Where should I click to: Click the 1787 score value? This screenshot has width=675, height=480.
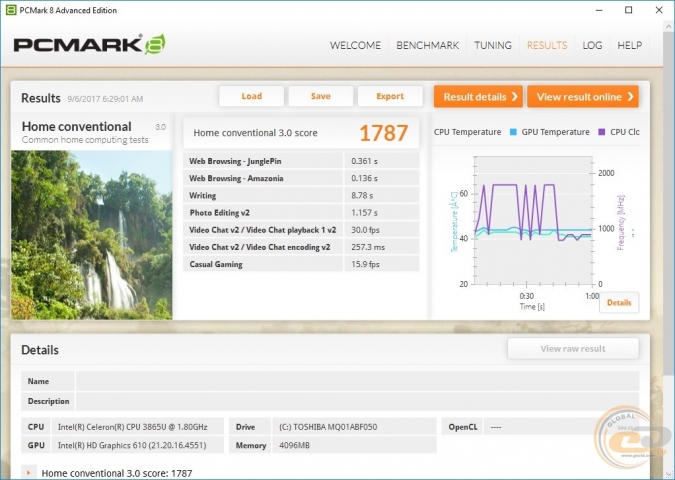(x=383, y=133)
